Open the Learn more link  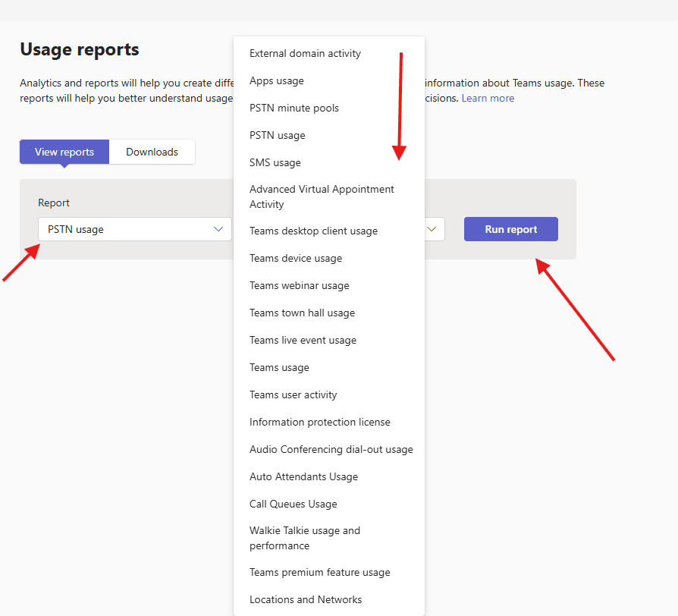(488, 98)
